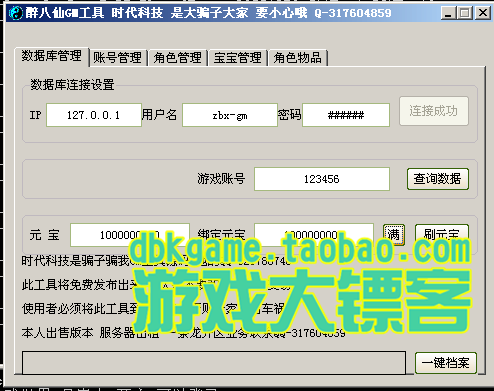Focus the 绑定元宝 amount field
The image size is (494, 391).
[314, 235]
